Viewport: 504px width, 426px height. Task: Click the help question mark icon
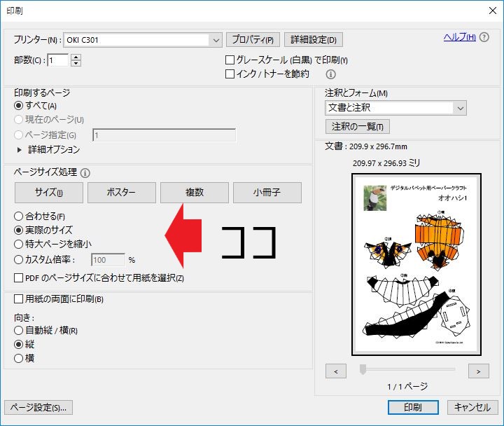click(484, 37)
